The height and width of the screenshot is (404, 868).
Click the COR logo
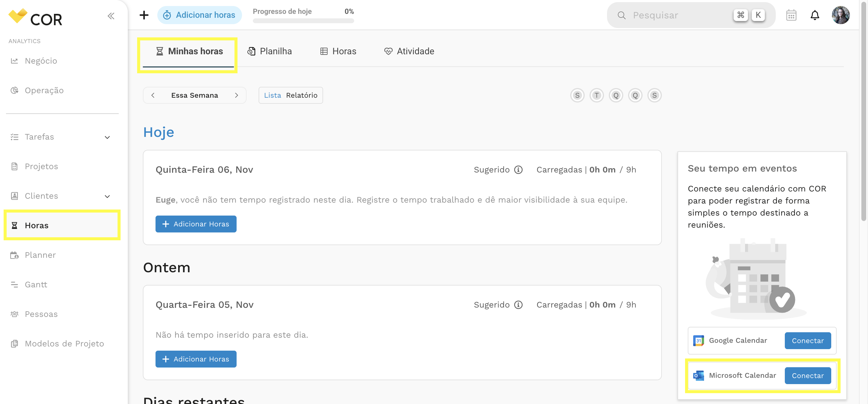(35, 17)
